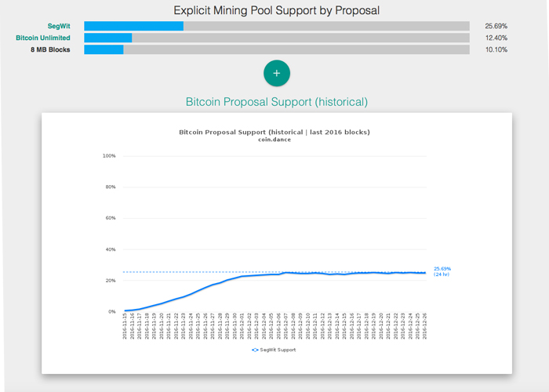Image resolution: width=549 pixels, height=392 pixels.
Task: Click the 40% y-axis label
Action: [x=111, y=249]
